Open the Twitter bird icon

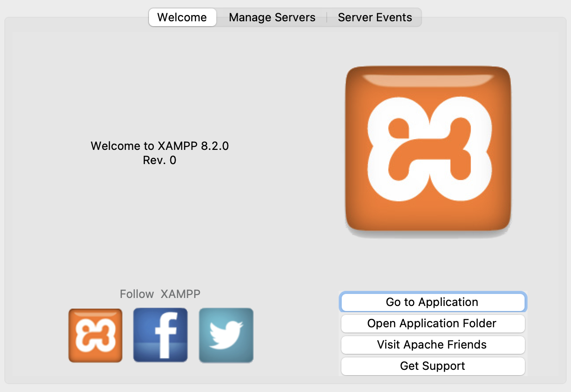pos(226,335)
